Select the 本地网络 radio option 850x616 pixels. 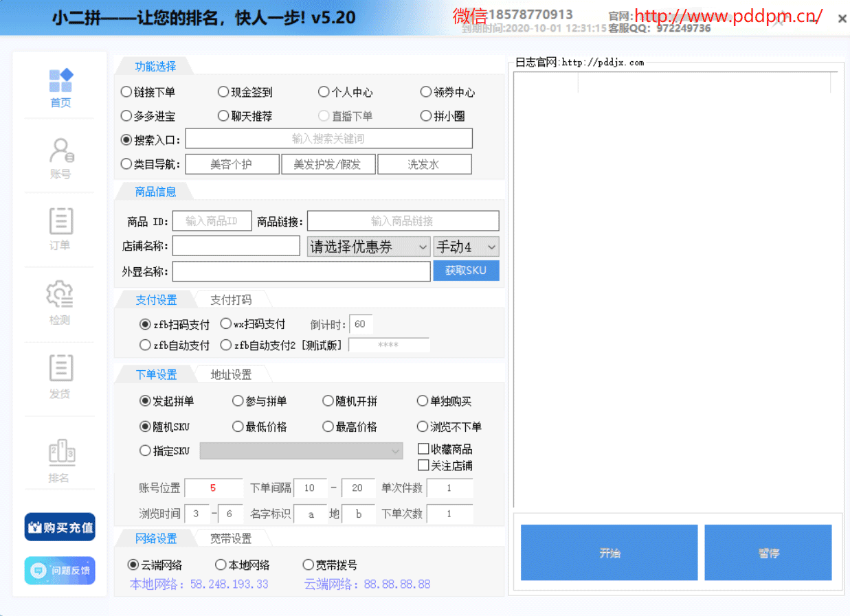221,565
